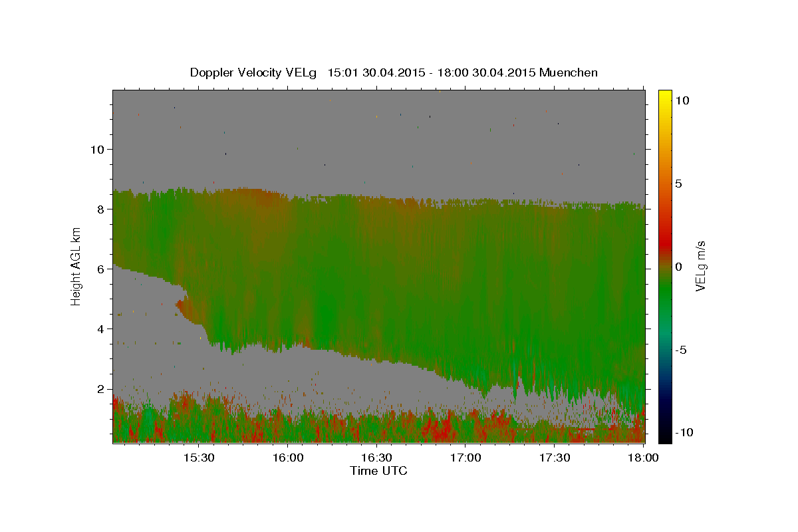The height and width of the screenshot is (532, 798).
Task: Click the colorbar value 0 label
Action: [679, 267]
